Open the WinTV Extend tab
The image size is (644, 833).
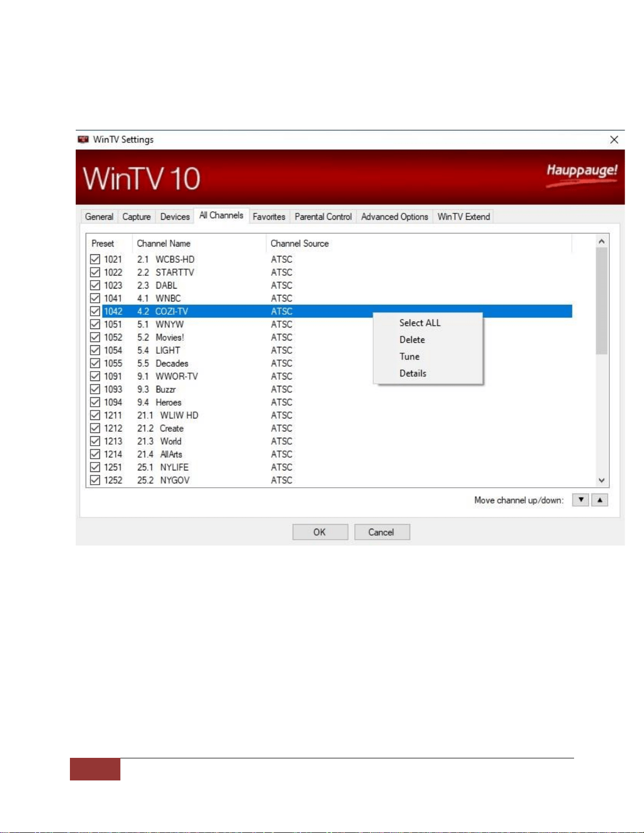[463, 217]
